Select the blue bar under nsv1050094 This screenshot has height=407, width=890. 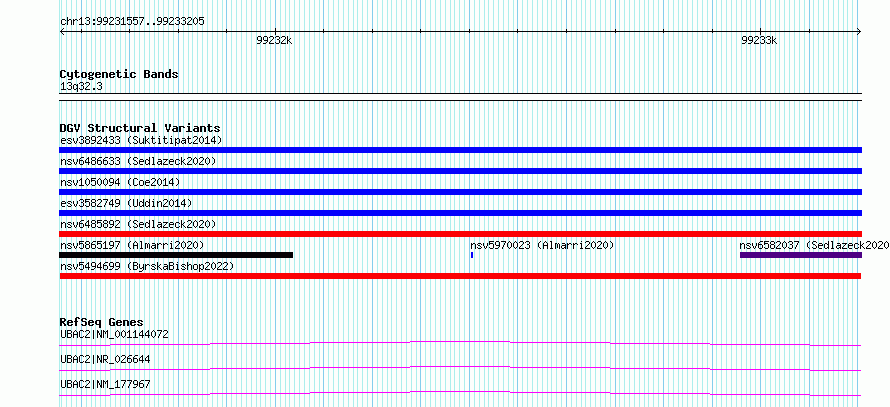click(460, 192)
